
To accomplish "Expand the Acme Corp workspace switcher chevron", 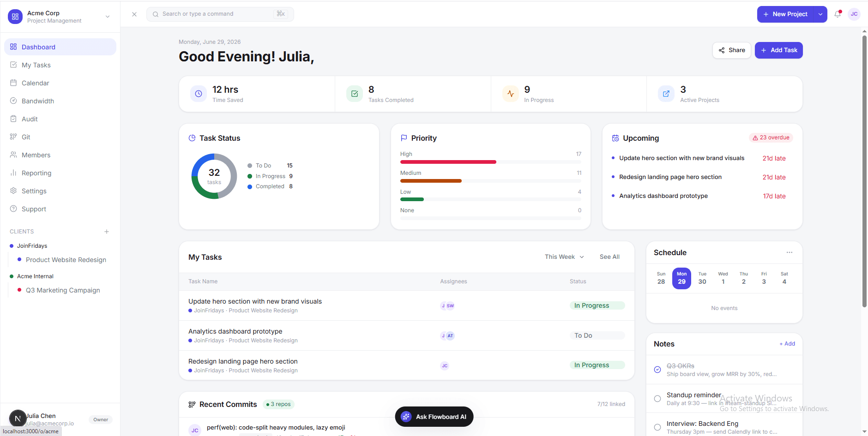I will click(x=108, y=17).
